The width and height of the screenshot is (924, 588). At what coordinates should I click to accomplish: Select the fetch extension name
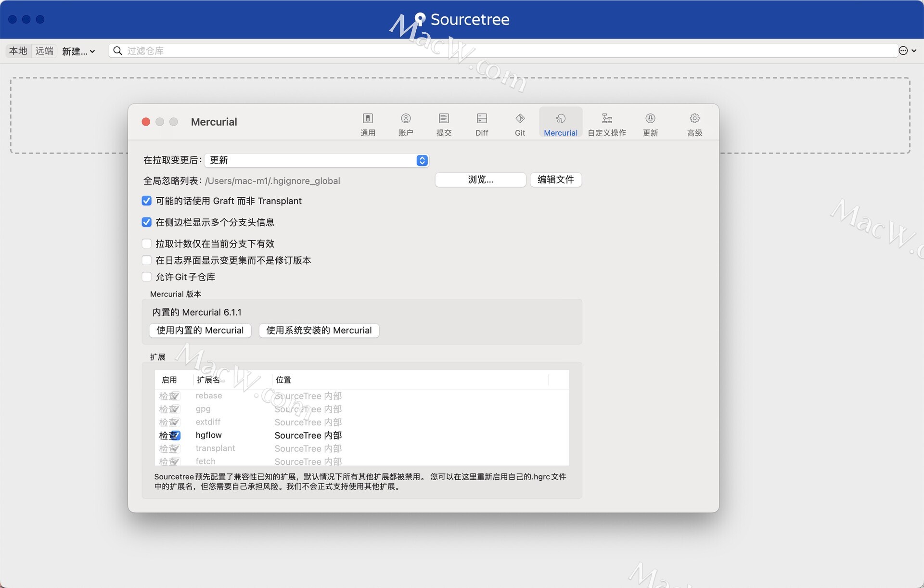coord(205,461)
